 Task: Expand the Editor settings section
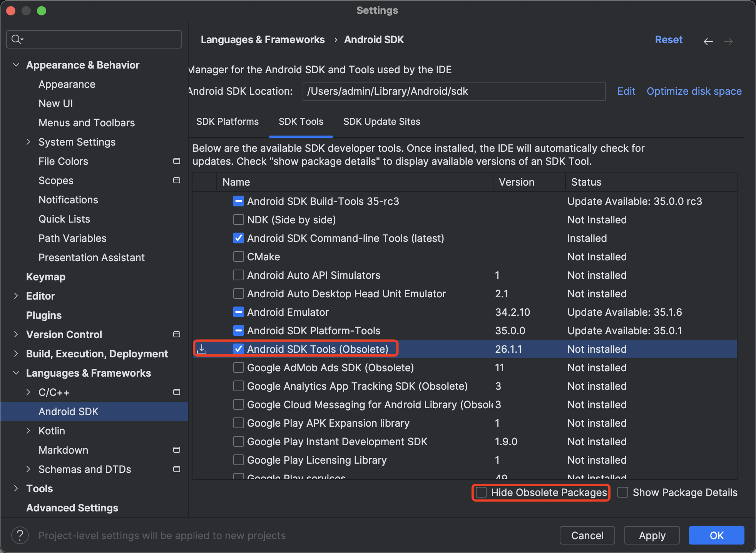[16, 296]
